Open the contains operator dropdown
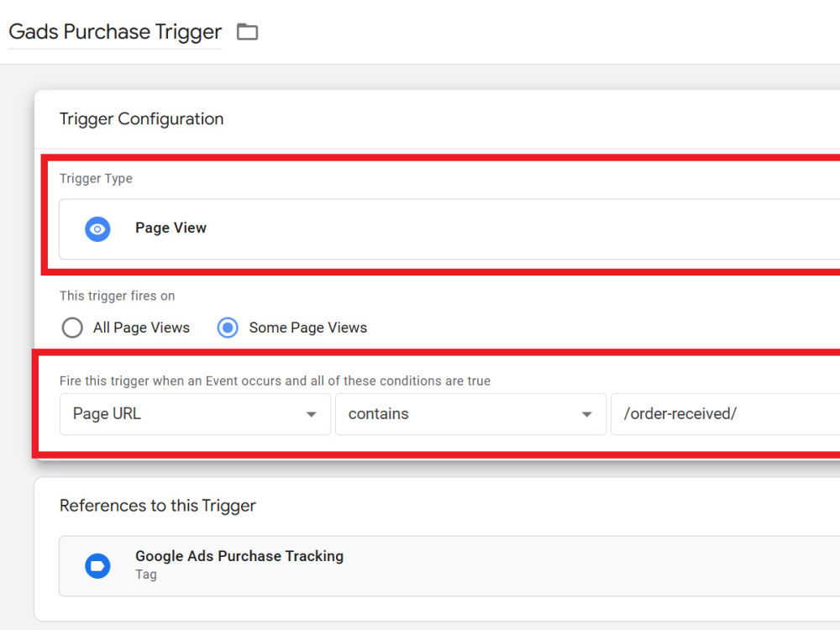840x630 pixels. (470, 414)
